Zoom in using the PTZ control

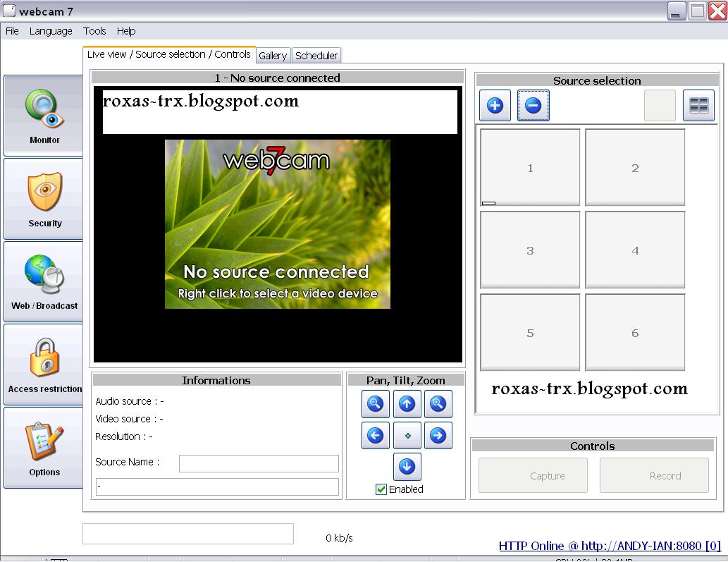438,404
